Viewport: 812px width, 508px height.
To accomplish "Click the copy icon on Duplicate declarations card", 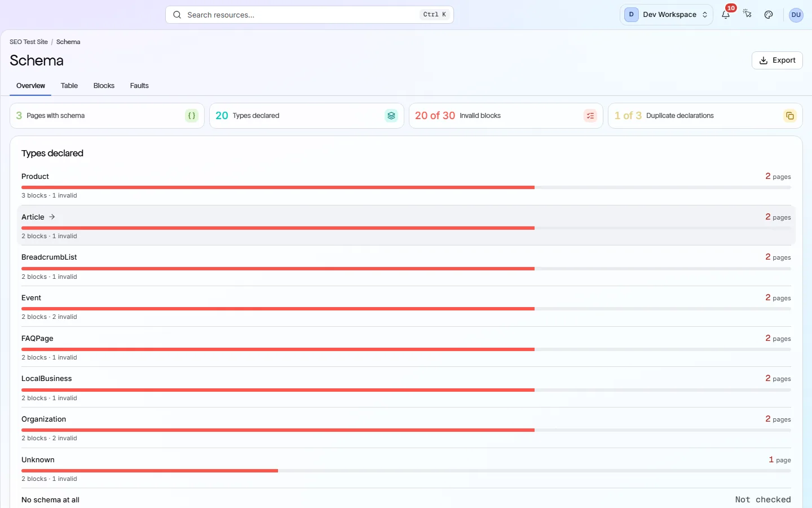I will pos(790,116).
